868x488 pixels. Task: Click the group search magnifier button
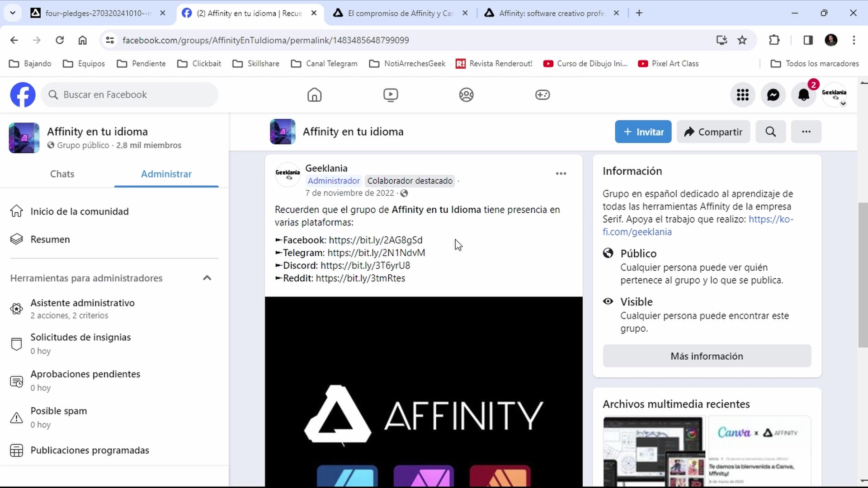(770, 131)
